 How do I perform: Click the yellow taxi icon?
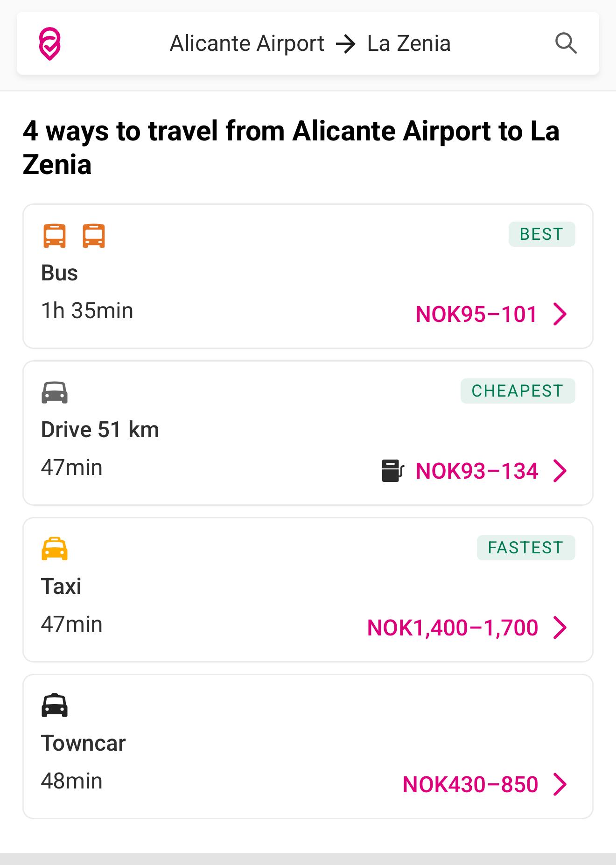click(55, 549)
